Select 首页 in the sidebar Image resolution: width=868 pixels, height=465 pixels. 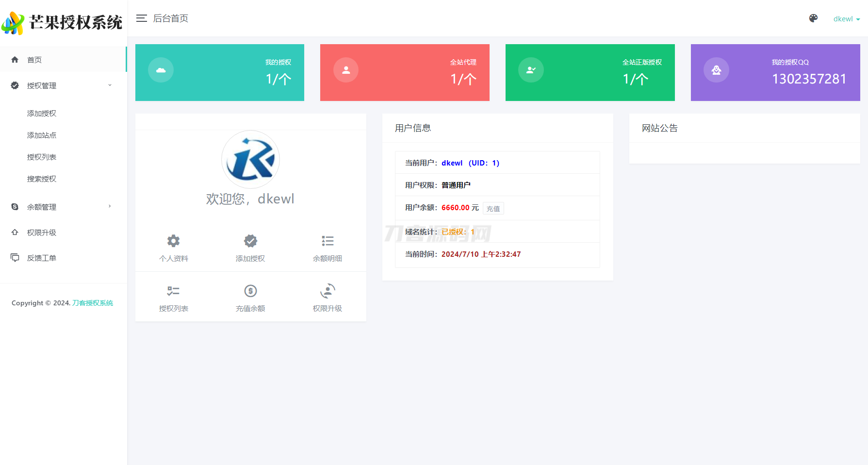(x=34, y=59)
